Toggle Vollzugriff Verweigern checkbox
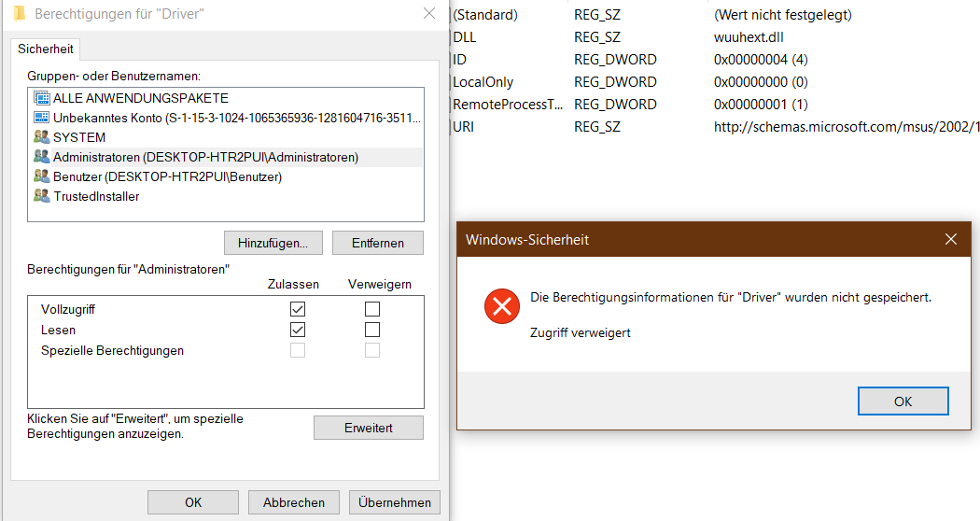Viewport: 980px width, 521px height. pos(372,308)
